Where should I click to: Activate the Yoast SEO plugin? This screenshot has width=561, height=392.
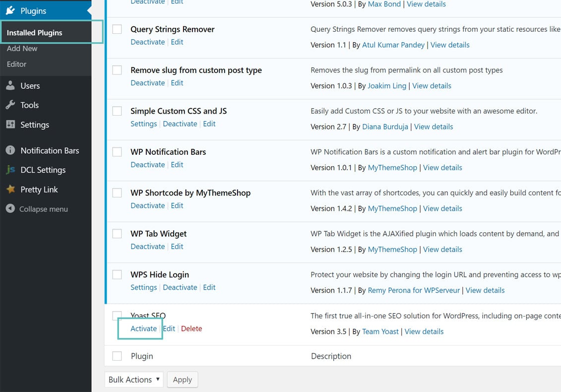tap(143, 328)
